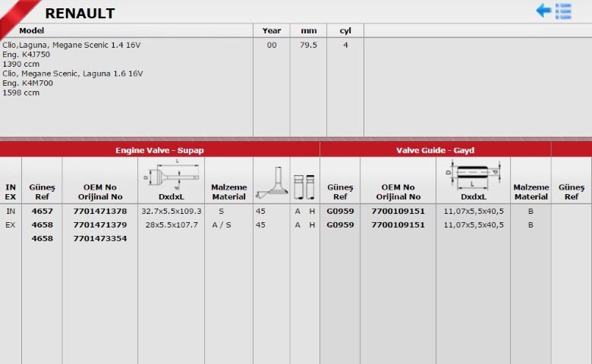The image size is (592, 364).
Task: Click the valve guide OEM No header
Action: tap(398, 192)
